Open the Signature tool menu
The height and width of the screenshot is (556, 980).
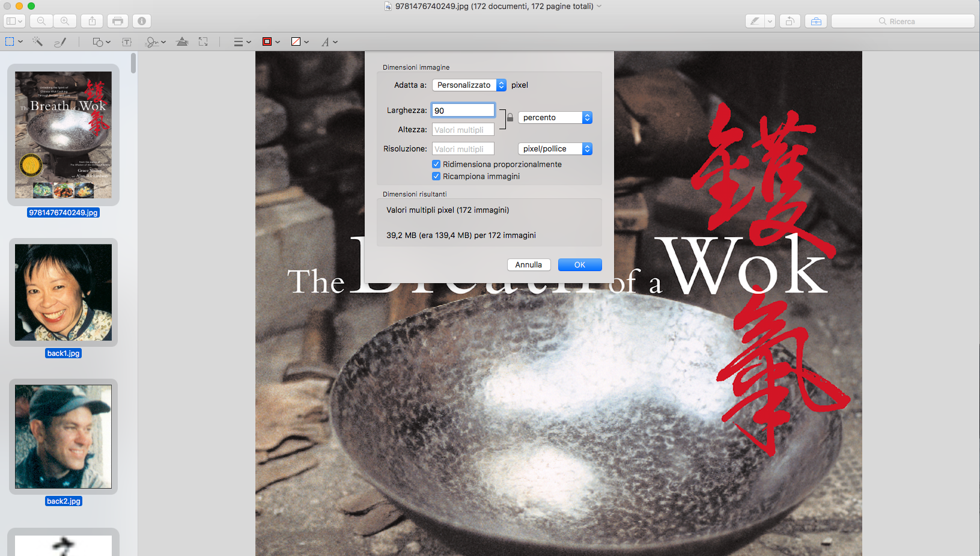pyautogui.click(x=155, y=41)
